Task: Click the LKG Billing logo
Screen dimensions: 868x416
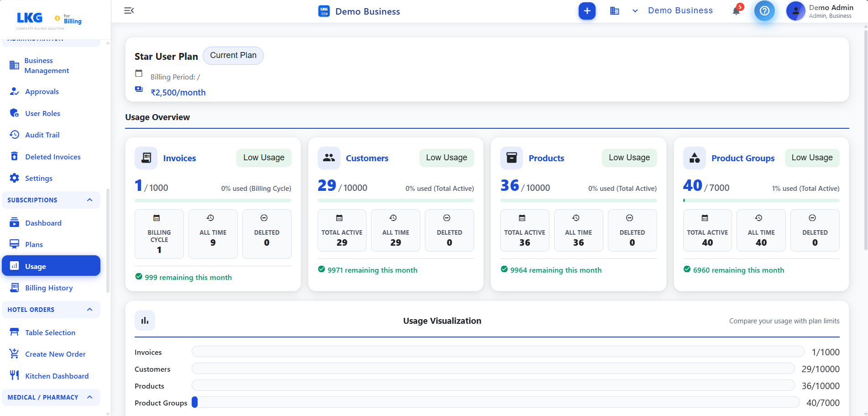Action: click(49, 20)
